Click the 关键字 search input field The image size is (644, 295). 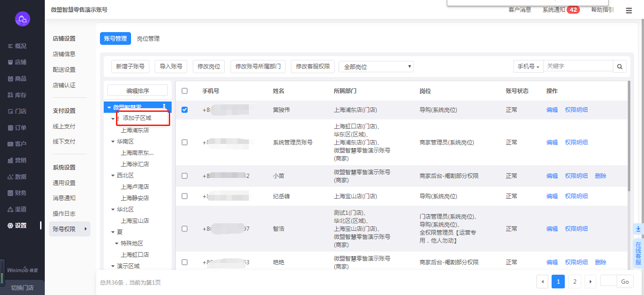click(x=578, y=67)
